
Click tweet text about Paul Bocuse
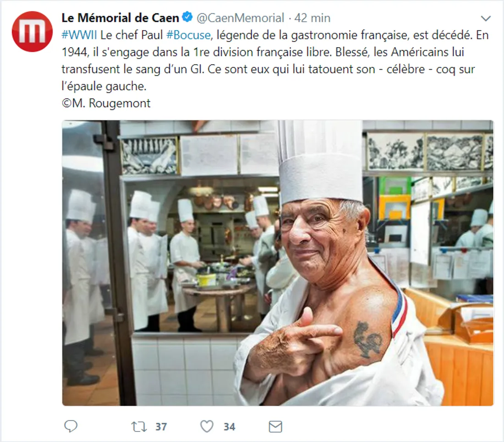click(x=275, y=60)
